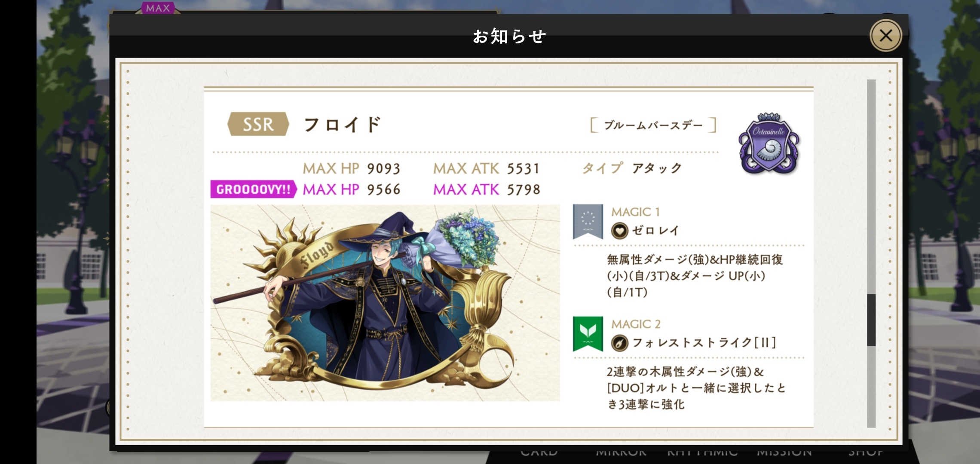
Task: Tap the heart icon beside ゼロレイ
Action: pyautogui.click(x=619, y=231)
